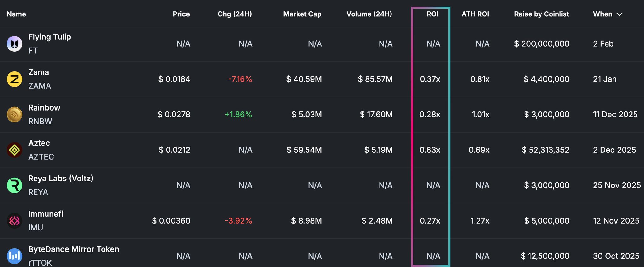Click the pink Immunefi token icon
This screenshot has width=644, height=267.
coord(14,221)
